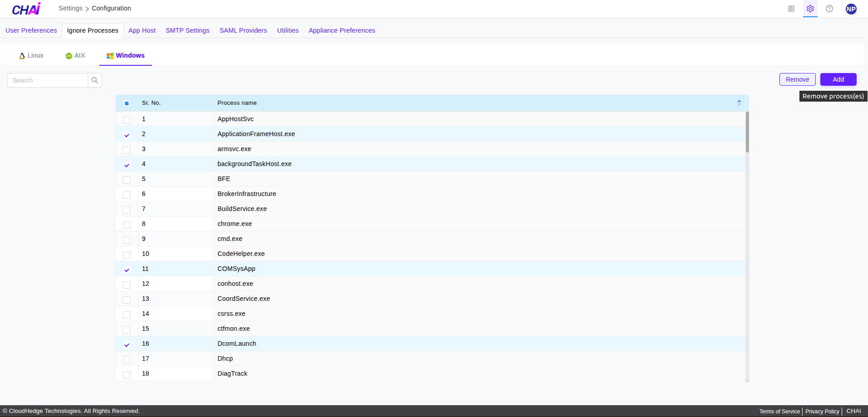868x417 pixels.
Task: Toggle the select-all header checkbox
Action: tap(127, 103)
